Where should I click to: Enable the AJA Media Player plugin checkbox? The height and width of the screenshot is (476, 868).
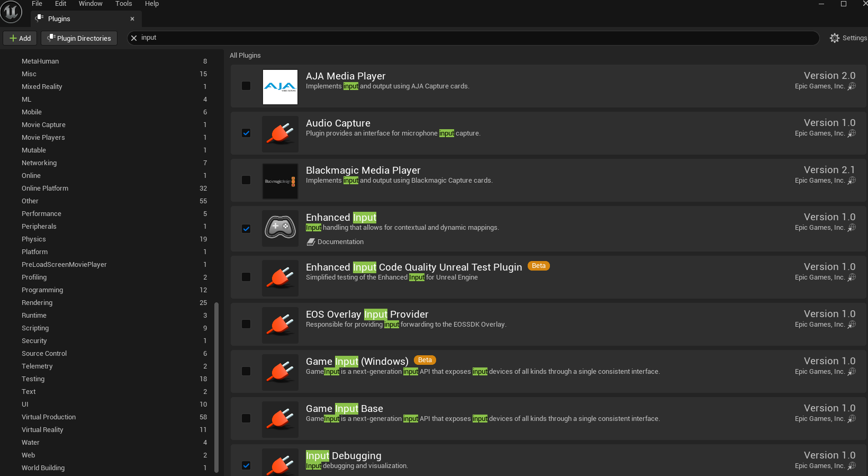tap(246, 86)
